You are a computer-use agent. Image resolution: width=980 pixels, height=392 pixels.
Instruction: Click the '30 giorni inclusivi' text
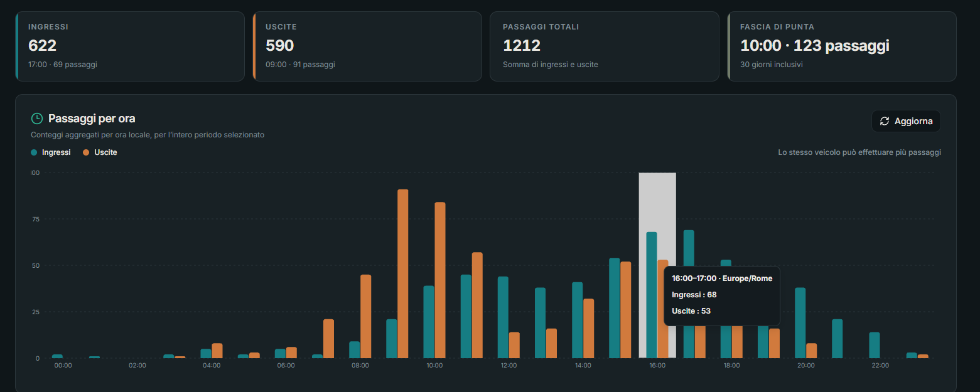pos(772,65)
